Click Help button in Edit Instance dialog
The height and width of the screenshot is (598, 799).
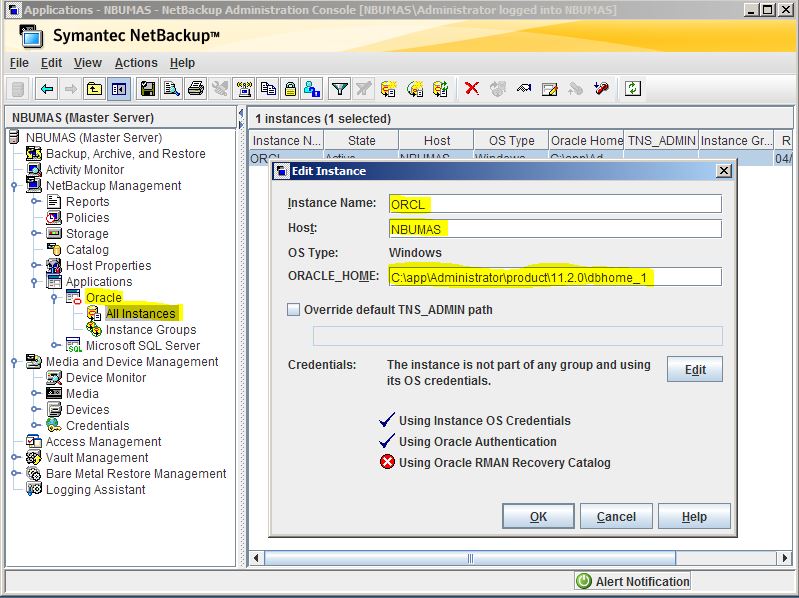(694, 517)
